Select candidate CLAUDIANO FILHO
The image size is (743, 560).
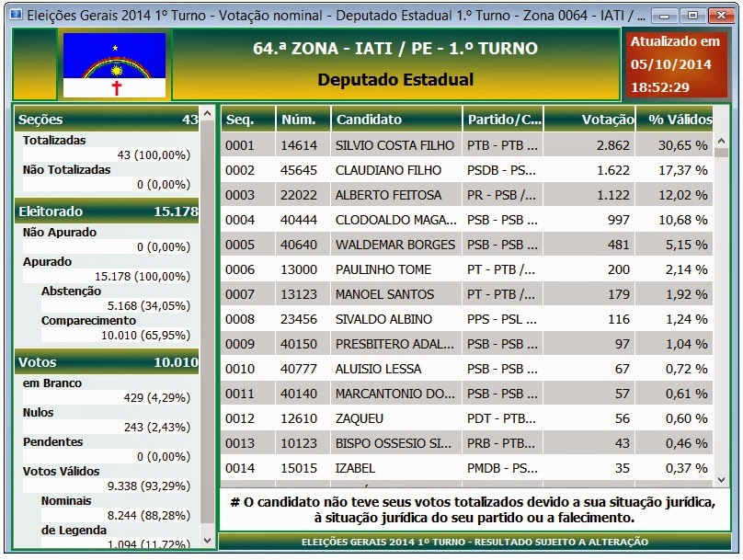467,170
